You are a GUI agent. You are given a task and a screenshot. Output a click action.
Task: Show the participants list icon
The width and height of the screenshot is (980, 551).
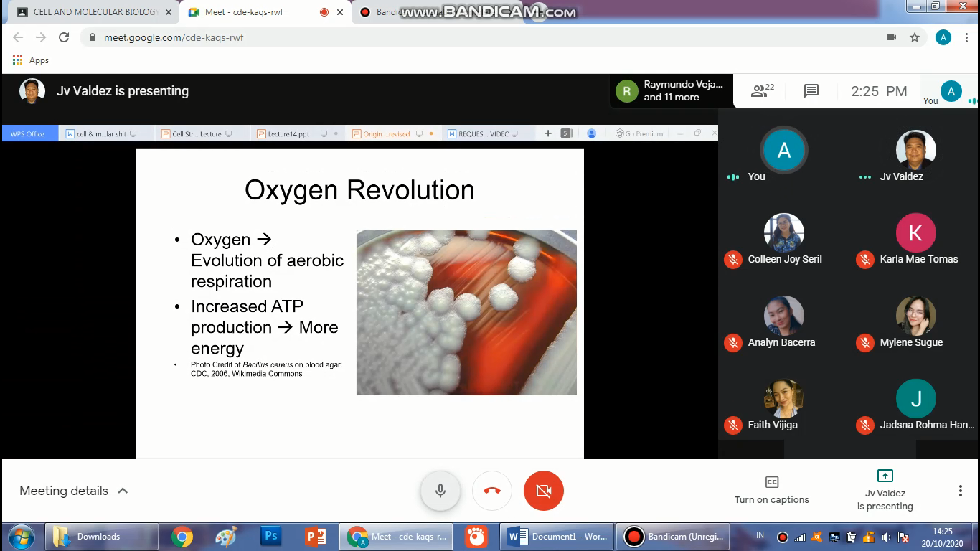[x=762, y=91]
